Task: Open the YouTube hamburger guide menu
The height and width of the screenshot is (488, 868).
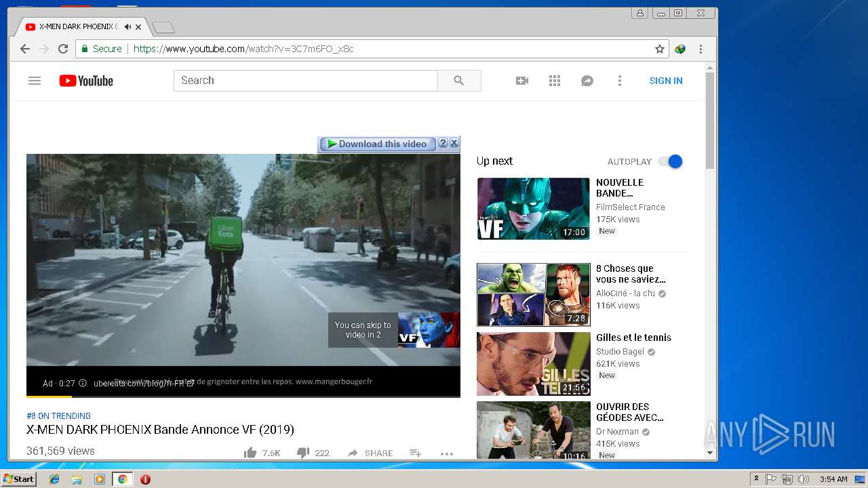Action: point(35,81)
